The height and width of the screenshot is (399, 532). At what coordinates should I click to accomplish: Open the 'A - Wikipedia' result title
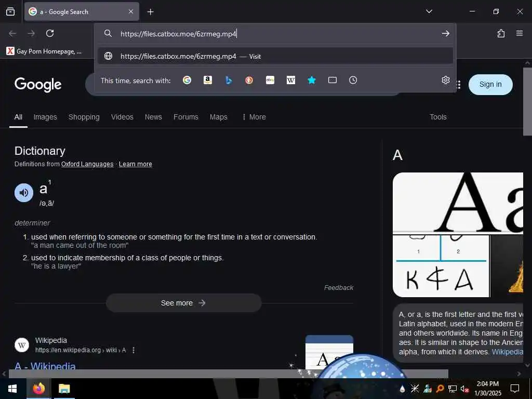click(x=45, y=366)
